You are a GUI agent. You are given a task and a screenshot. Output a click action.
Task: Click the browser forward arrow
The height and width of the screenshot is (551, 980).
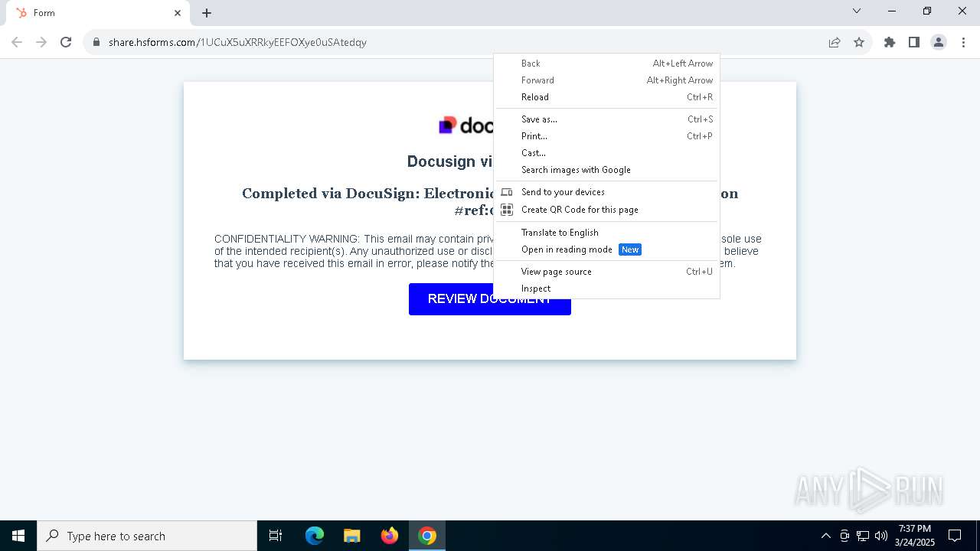pyautogui.click(x=41, y=42)
